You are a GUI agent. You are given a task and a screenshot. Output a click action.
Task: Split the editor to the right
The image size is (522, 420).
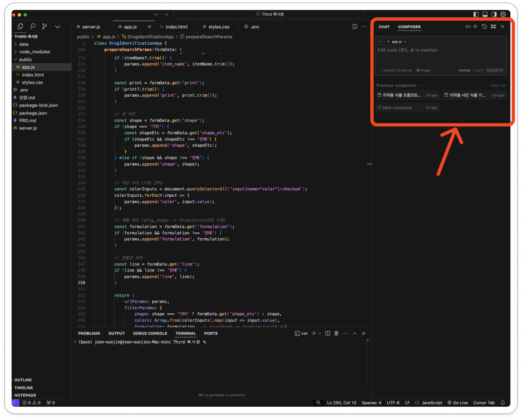[x=355, y=26]
